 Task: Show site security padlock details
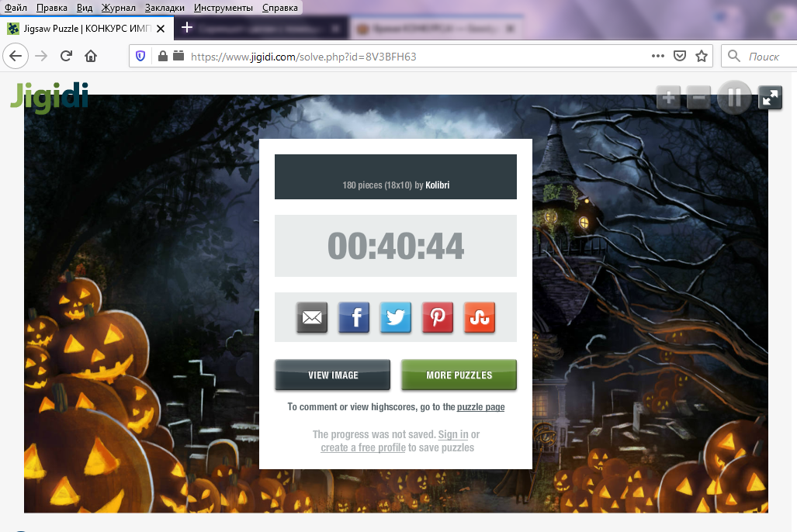(163, 56)
